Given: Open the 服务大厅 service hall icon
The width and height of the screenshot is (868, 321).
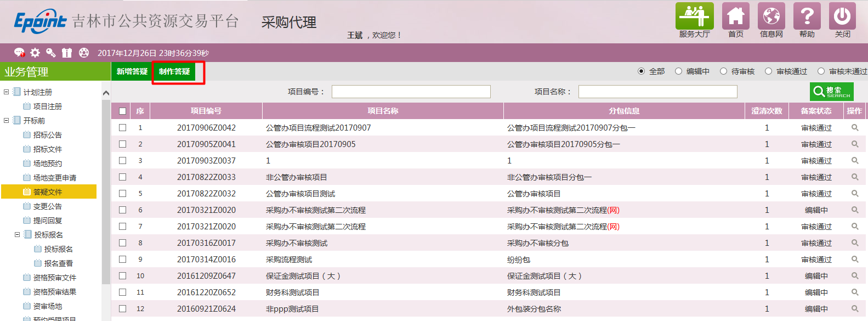Looking at the screenshot, I should pyautogui.click(x=694, y=16).
